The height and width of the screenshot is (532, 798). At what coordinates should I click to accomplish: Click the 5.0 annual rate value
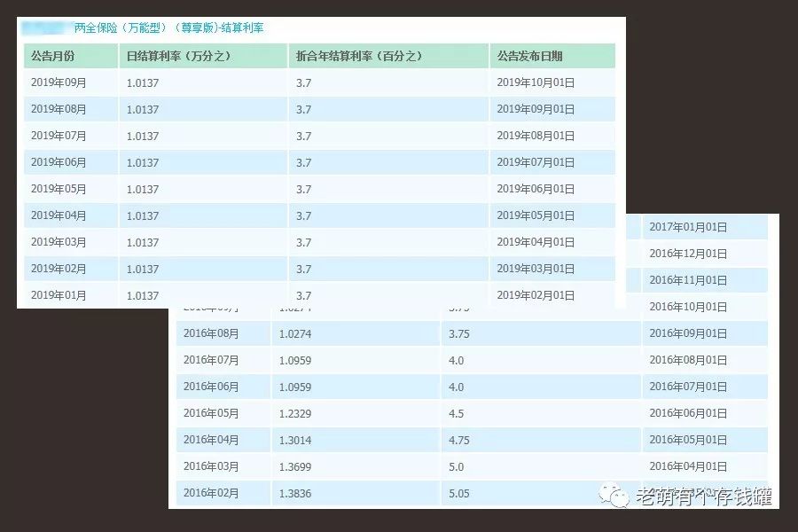coord(456,467)
